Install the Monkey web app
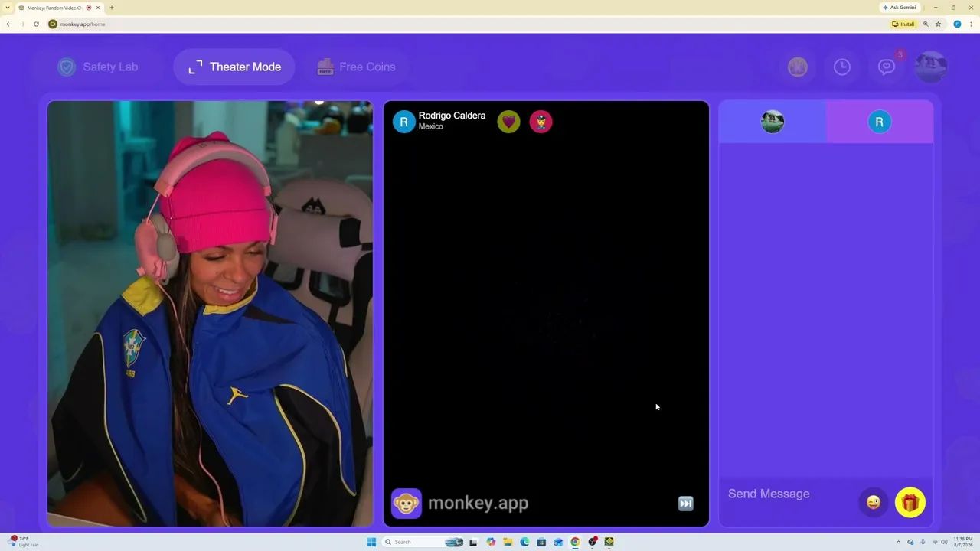 tap(903, 24)
